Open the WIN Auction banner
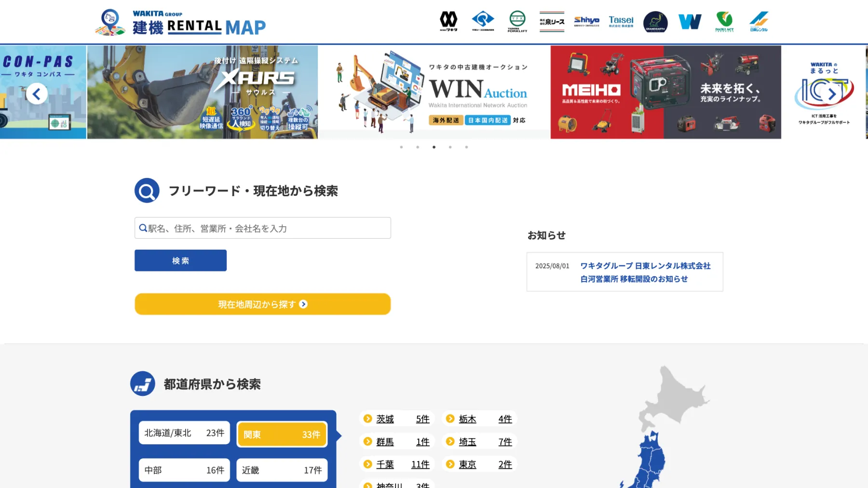Image resolution: width=868 pixels, height=488 pixels. pos(434,92)
